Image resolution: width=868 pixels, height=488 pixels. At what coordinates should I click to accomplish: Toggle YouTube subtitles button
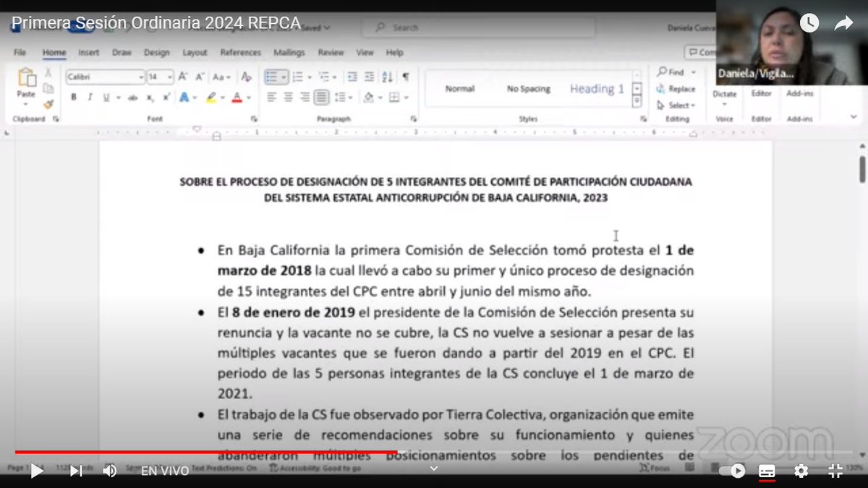point(767,471)
